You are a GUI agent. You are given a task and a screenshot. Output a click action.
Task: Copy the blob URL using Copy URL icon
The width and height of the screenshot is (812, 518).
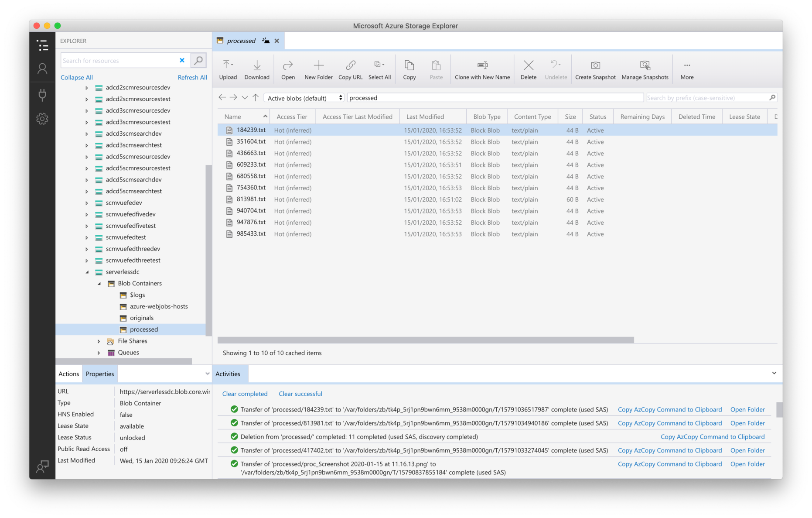[350, 69]
